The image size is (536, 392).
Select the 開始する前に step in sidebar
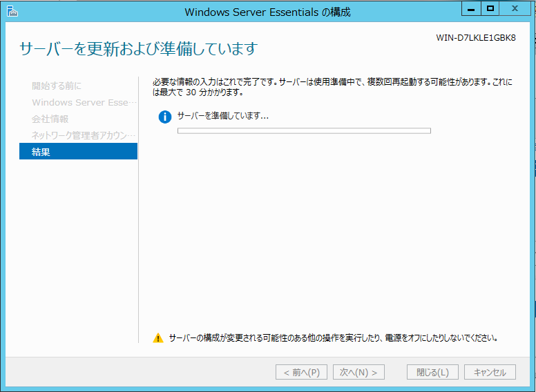[x=57, y=86]
